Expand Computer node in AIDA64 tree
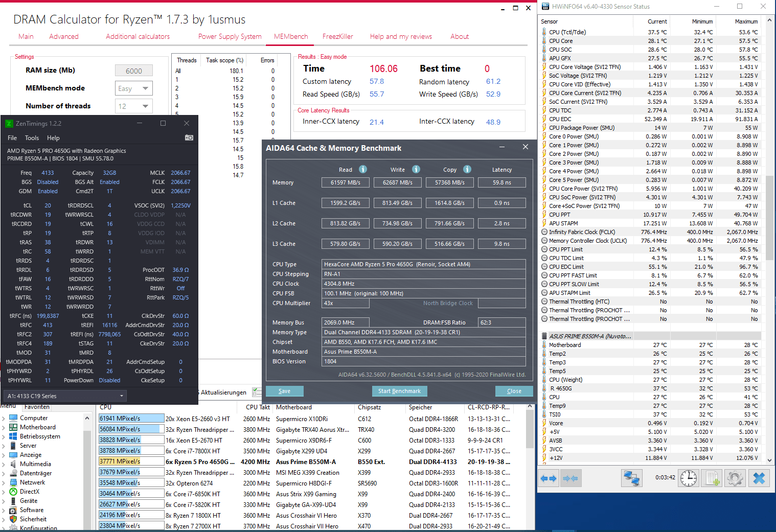Image resolution: width=776 pixels, height=532 pixels. pos(4,419)
